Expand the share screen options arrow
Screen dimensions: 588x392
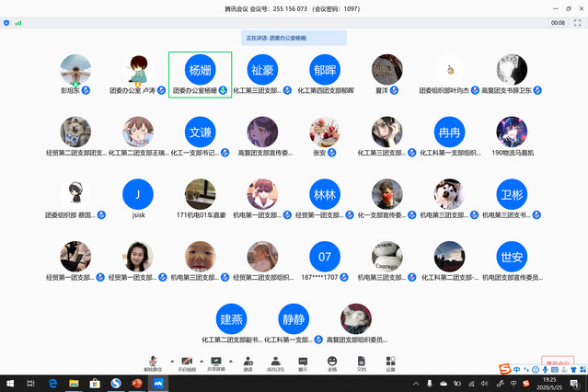[x=231, y=361]
